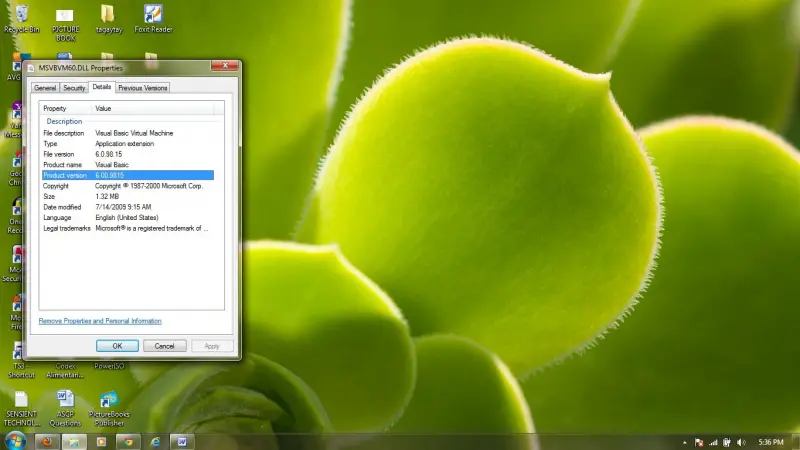The image size is (800, 450).
Task: Click the OK button
Action: [x=117, y=346]
